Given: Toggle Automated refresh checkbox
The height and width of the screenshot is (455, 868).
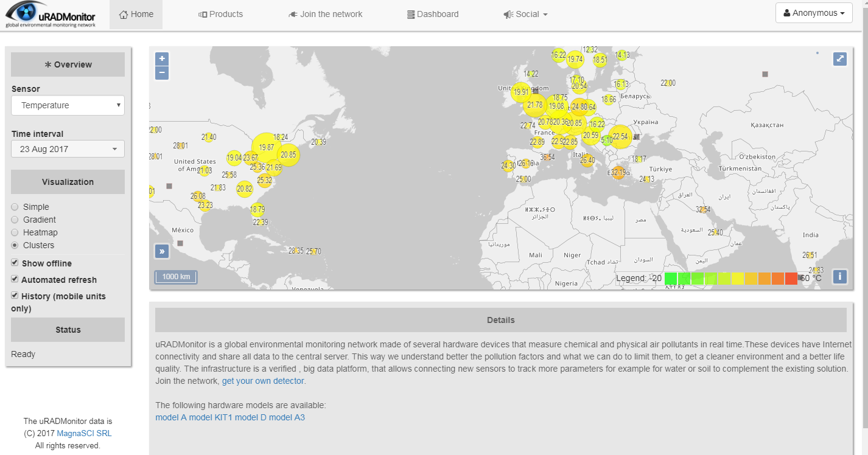Looking at the screenshot, I should [x=15, y=279].
